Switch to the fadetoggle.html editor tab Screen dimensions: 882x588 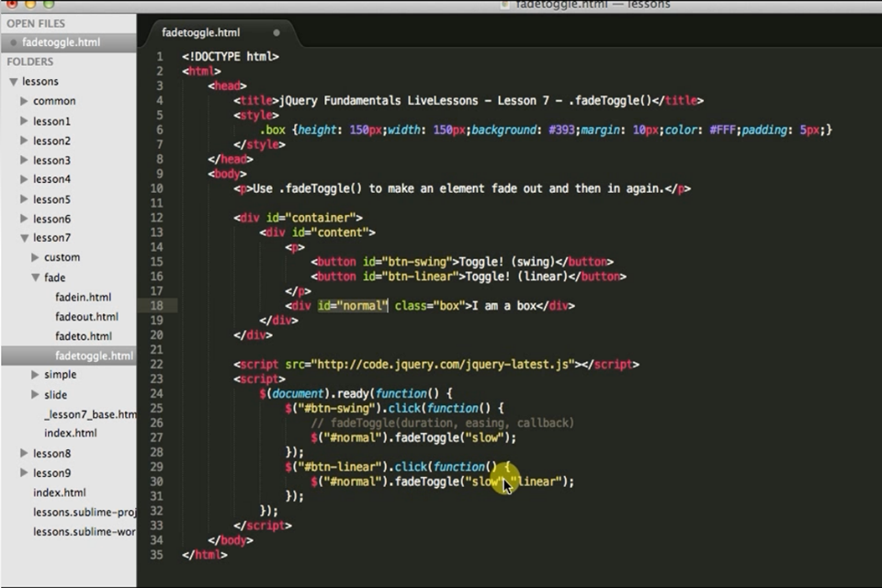201,33
